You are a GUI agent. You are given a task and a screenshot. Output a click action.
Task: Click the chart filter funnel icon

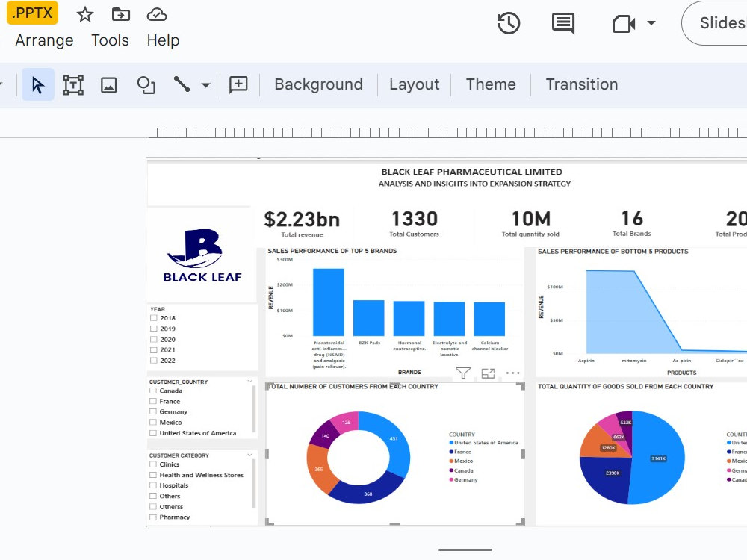tap(463, 373)
